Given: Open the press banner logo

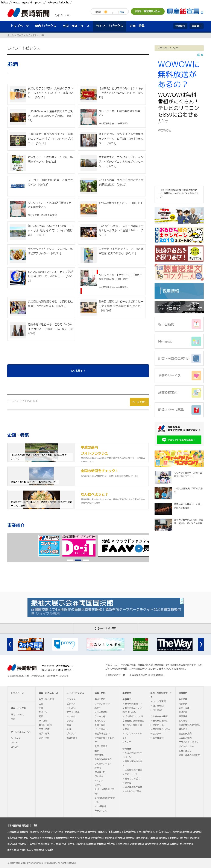Looking at the screenshot, I should click(65, 644).
